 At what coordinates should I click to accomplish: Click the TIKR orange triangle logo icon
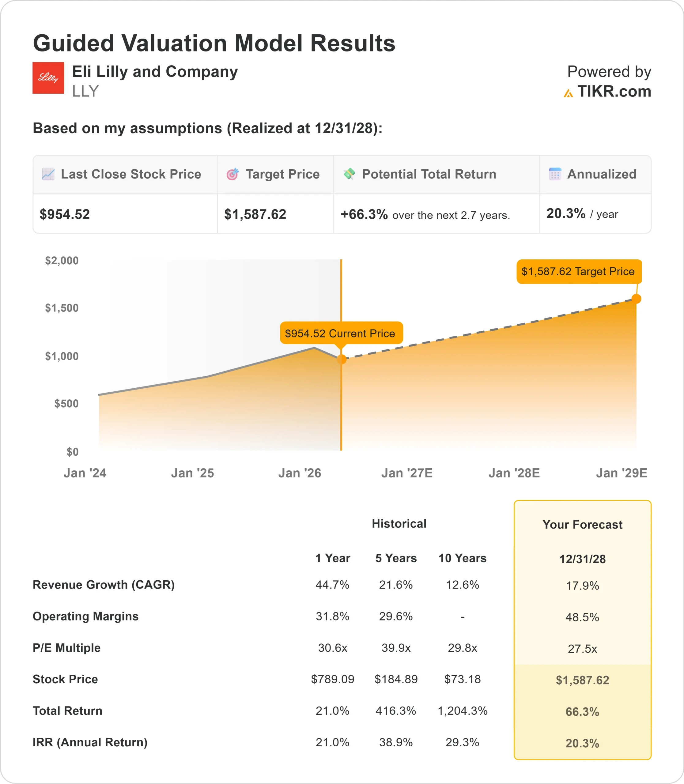568,93
